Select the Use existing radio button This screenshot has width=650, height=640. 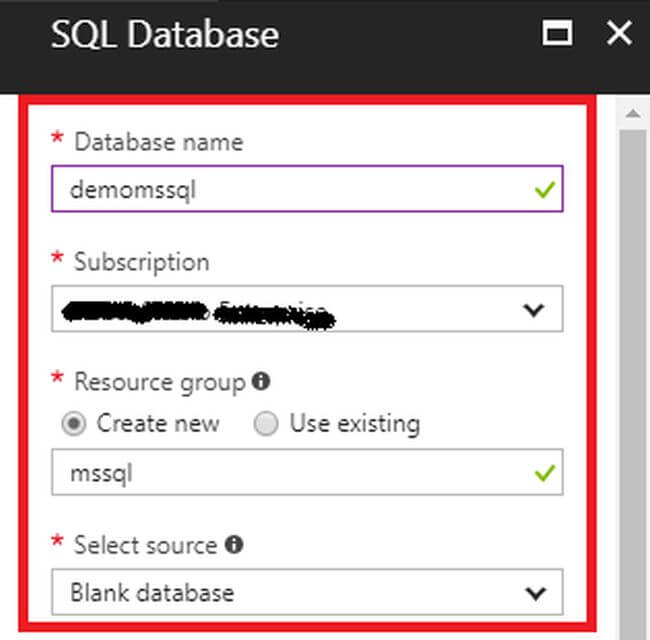266,424
